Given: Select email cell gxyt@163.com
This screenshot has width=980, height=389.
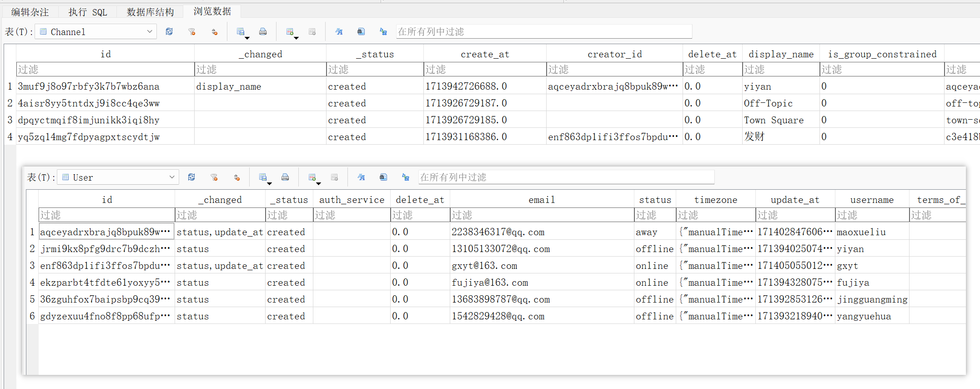Looking at the screenshot, I should (542, 266).
